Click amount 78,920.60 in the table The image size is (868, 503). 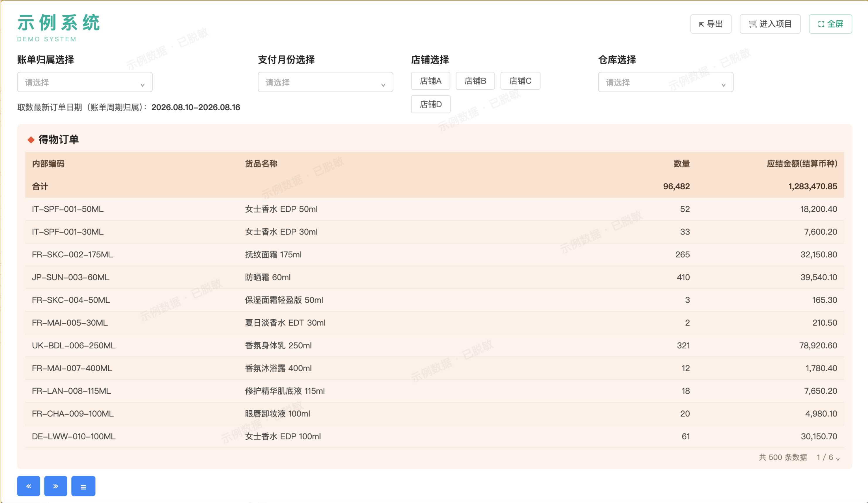pos(818,346)
